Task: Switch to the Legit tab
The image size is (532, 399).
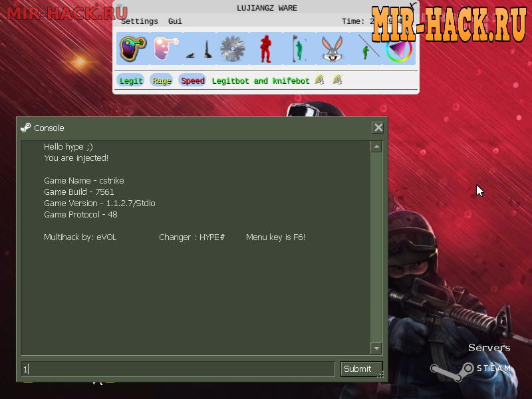Action: 130,81
